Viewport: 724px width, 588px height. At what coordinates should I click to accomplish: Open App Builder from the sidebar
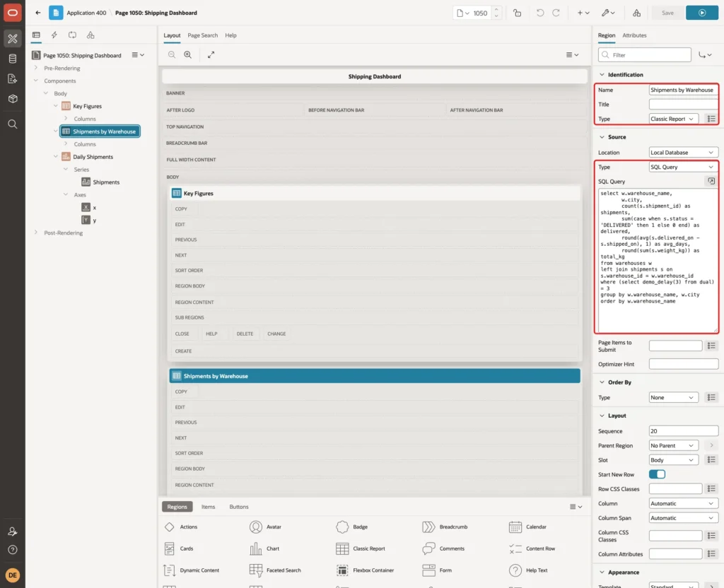13,39
